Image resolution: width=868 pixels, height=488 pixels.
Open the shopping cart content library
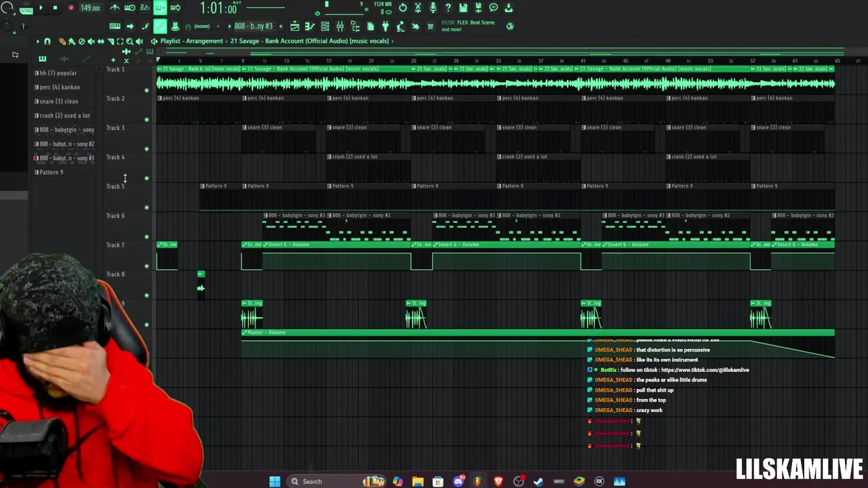(x=430, y=26)
